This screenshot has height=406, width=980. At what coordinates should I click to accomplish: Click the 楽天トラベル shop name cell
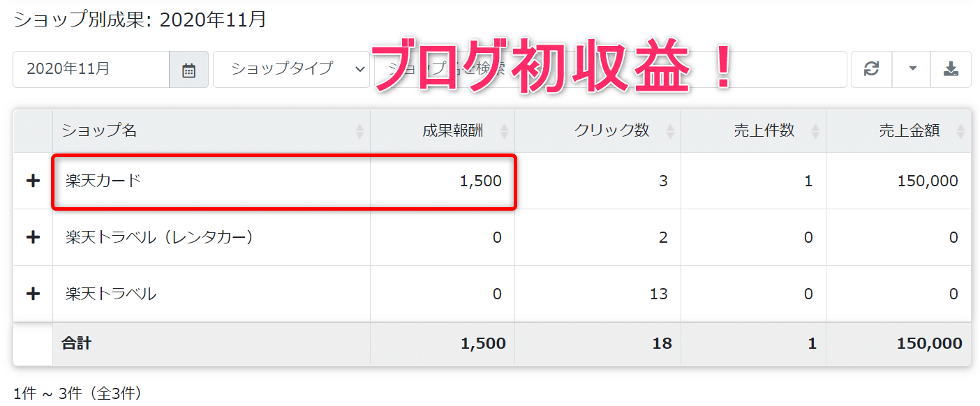[x=211, y=294]
